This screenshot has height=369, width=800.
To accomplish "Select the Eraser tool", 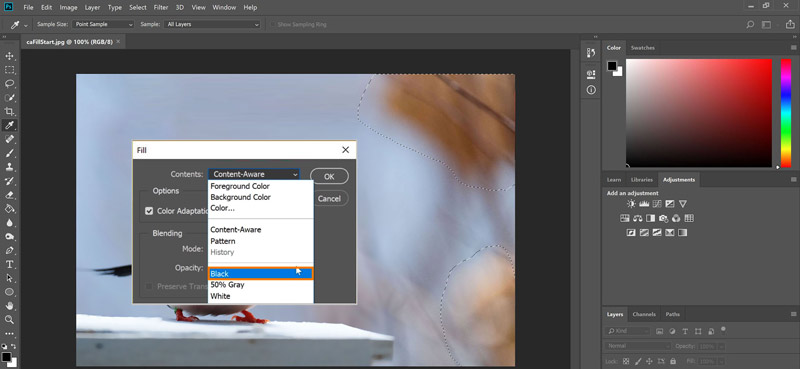I will (9, 195).
